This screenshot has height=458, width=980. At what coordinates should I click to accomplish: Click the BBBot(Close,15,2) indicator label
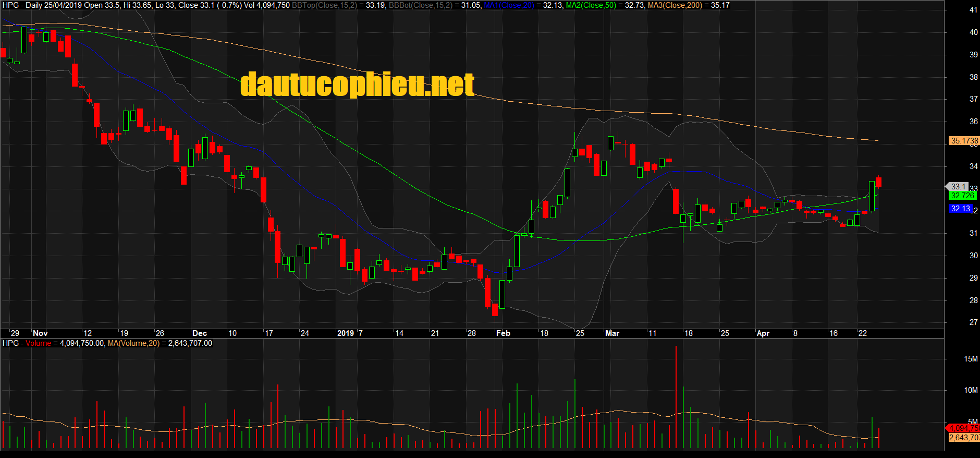(421, 5)
